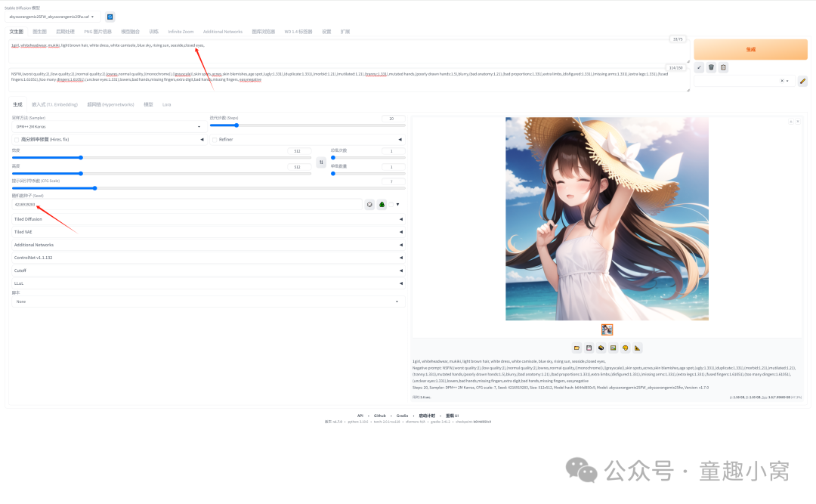Clear the prompt with the trash icon
The height and width of the screenshot is (504, 816).
pyautogui.click(x=711, y=67)
